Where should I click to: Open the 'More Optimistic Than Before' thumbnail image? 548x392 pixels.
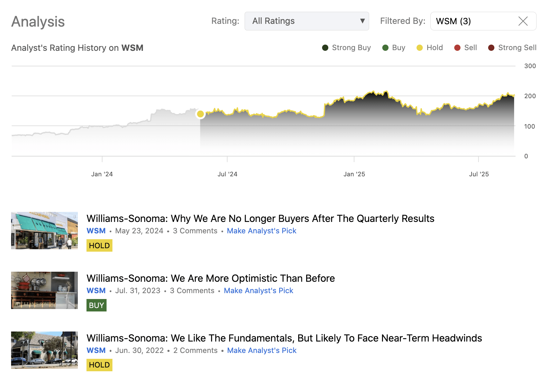tap(44, 290)
